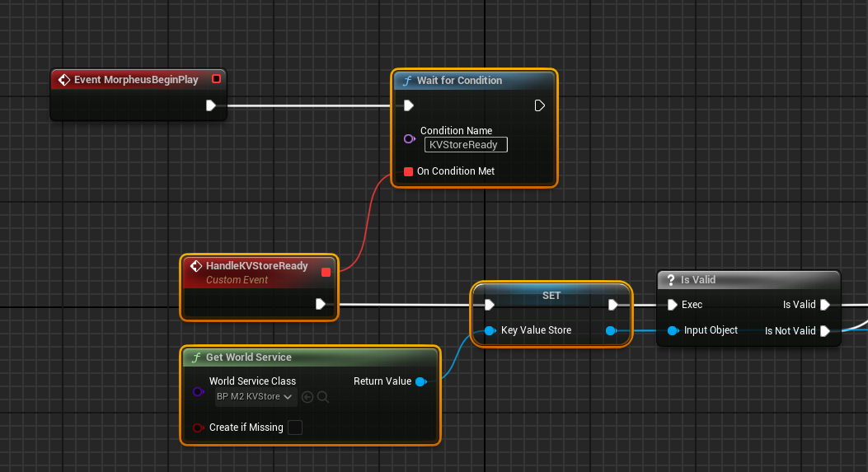Screen dimensions: 868x472
Task: Click the Is Valid output exec pin
Action: click(x=825, y=304)
